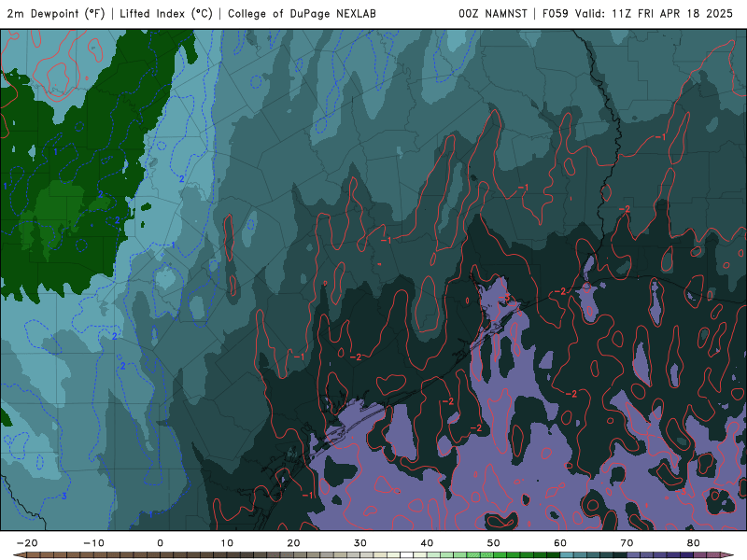Pick the light teal swatch under 60

(567, 555)
